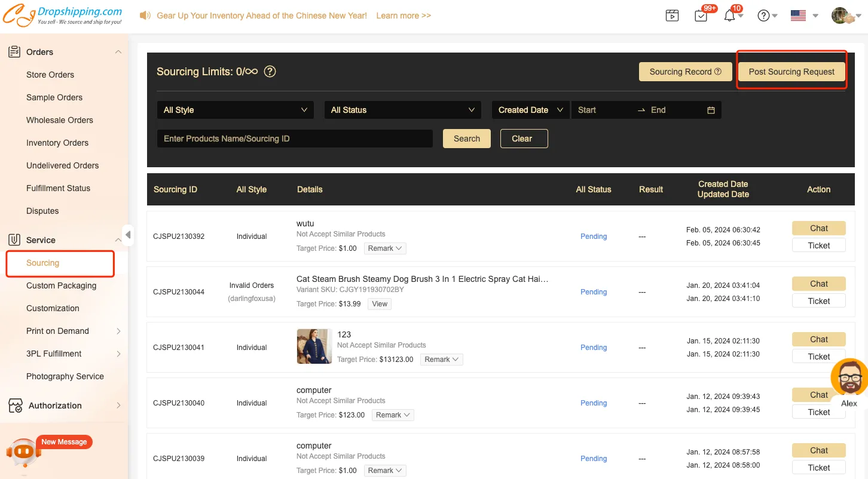Viewport: 868px width, 479px height.
Task: Select Sourcing in the Service menu
Action: (x=43, y=263)
